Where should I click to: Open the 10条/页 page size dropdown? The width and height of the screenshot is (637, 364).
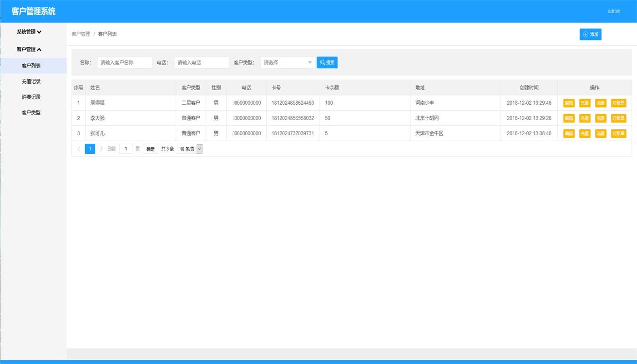[x=190, y=149]
